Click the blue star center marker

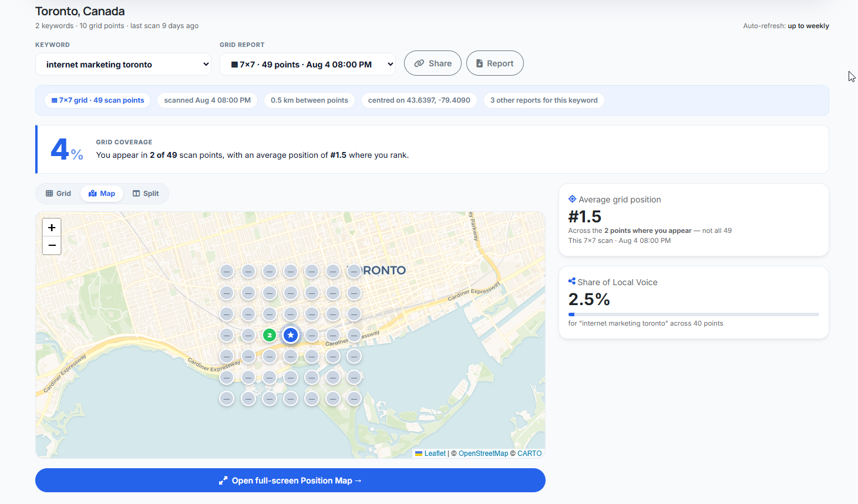[291, 335]
